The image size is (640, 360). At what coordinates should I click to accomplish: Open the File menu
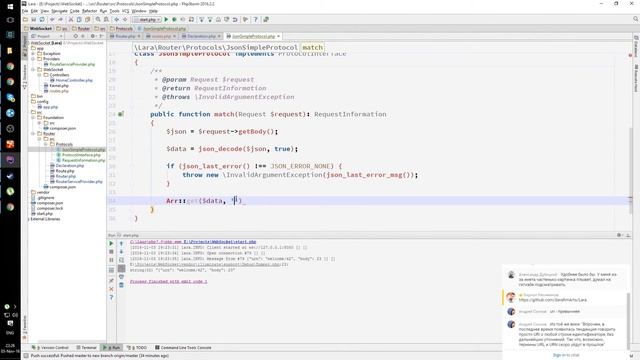point(25,11)
